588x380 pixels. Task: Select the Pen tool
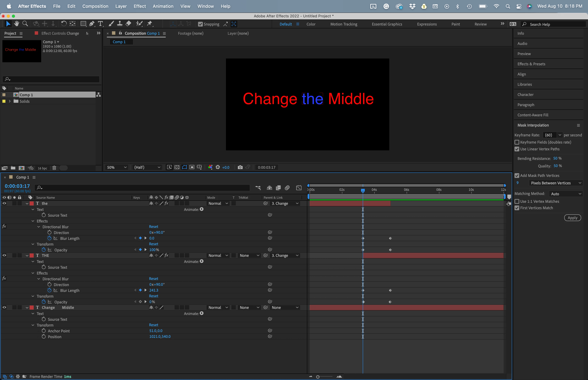tap(92, 24)
